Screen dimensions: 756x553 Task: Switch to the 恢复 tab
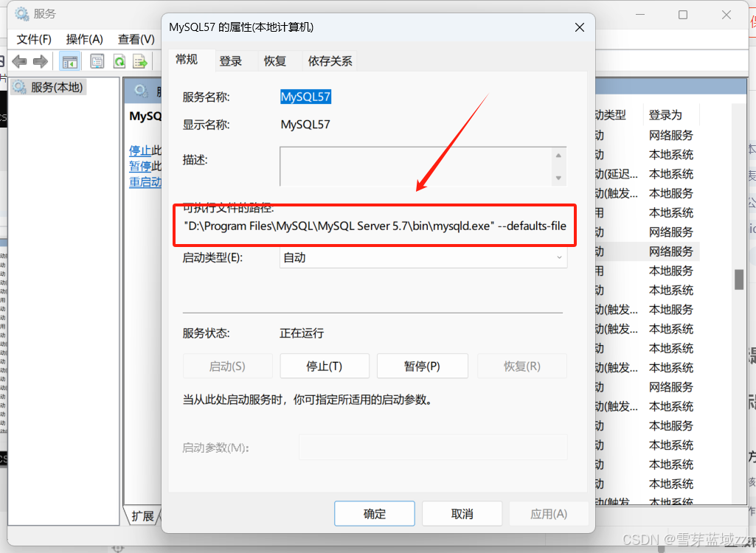coord(275,61)
